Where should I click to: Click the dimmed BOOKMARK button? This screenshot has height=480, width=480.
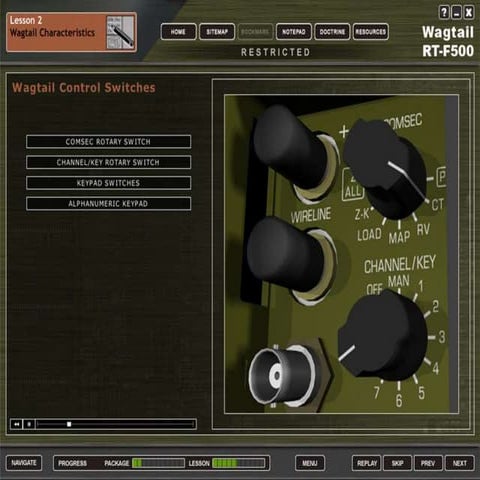[x=255, y=32]
